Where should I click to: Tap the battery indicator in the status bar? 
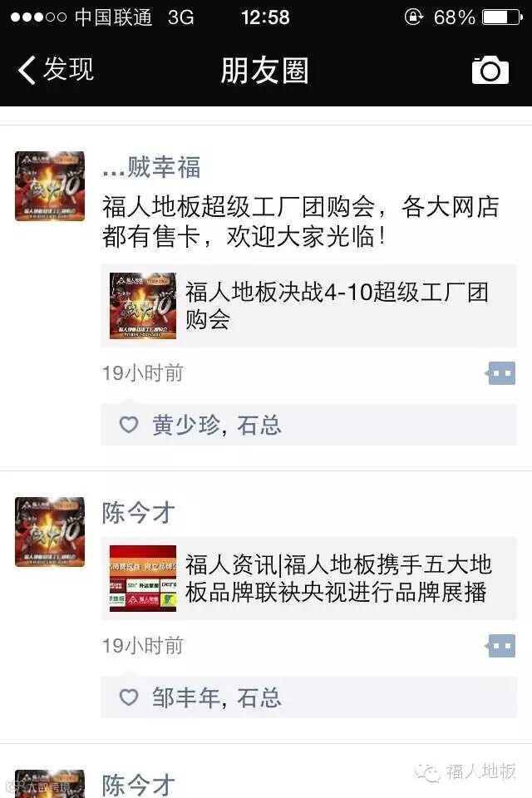(502, 17)
